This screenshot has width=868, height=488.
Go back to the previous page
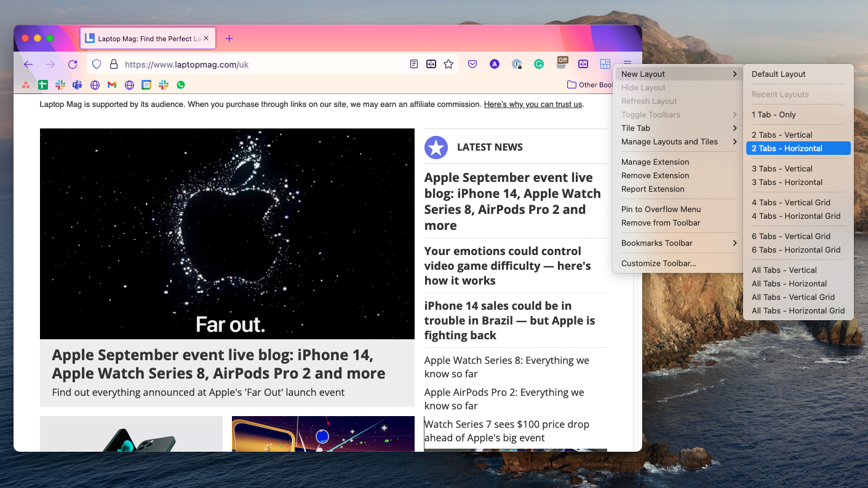tap(28, 64)
